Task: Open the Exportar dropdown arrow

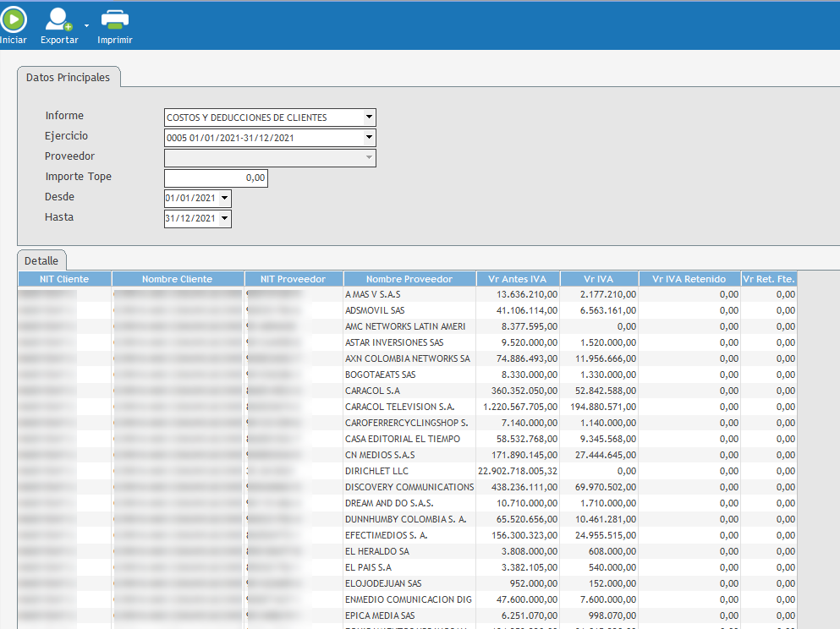Action: [x=86, y=25]
